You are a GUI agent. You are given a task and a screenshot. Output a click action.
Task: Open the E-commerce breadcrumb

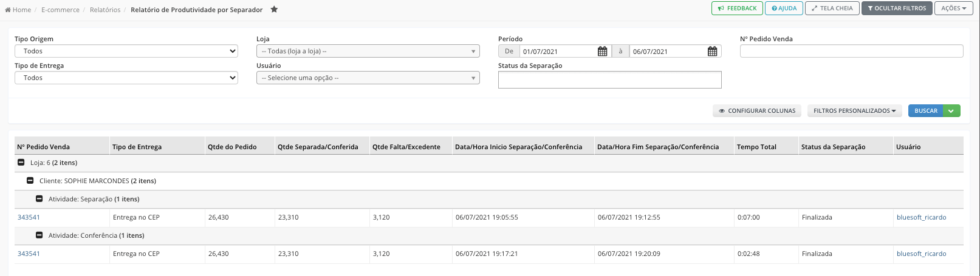[x=60, y=10]
